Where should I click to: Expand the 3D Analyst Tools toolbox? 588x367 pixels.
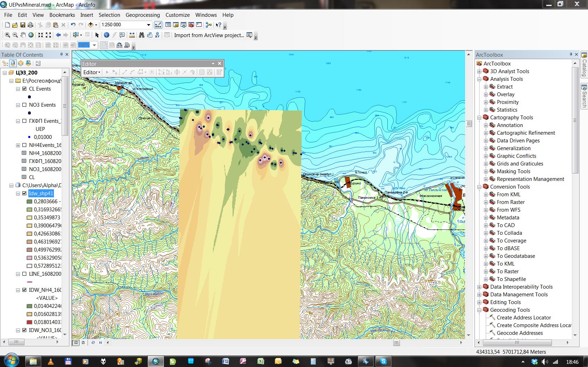coord(479,71)
